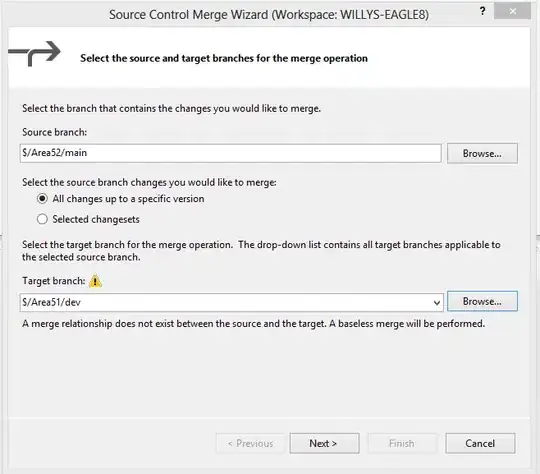Click the disabled Previous button
540x474 pixels.
point(250,443)
